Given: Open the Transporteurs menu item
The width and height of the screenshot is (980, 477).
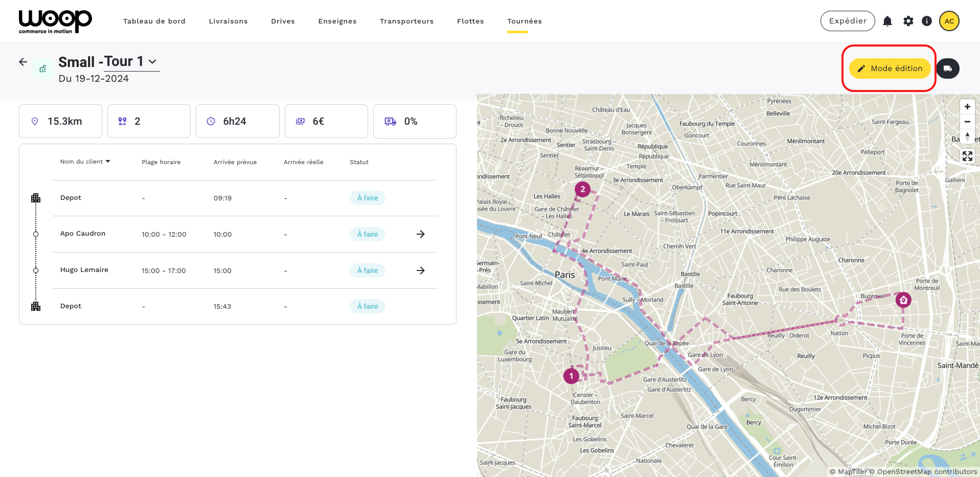Looking at the screenshot, I should [x=406, y=21].
